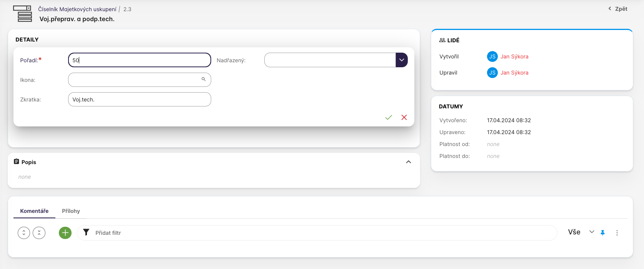
Task: Open the three-dot more options menu
Action: (x=617, y=233)
